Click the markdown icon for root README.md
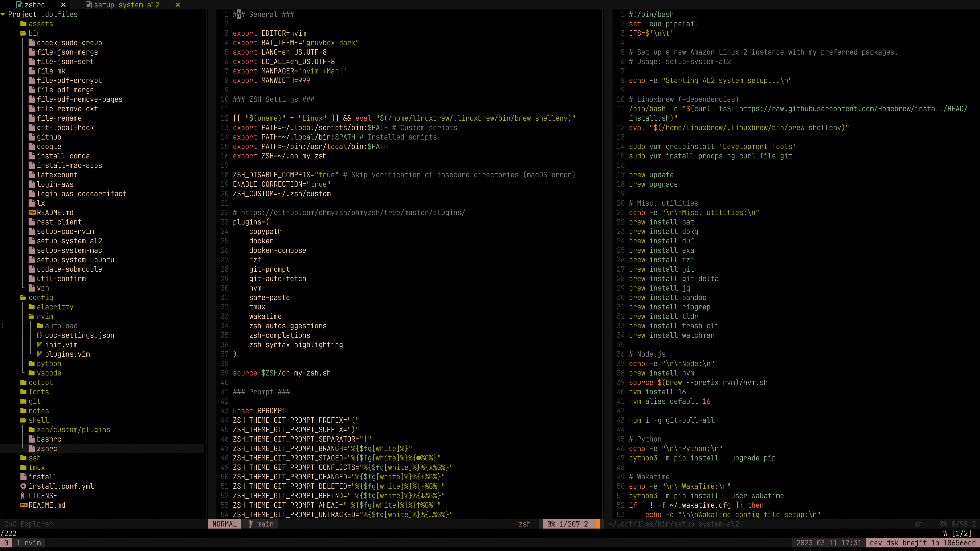This screenshot has height=551, width=980. point(23,505)
